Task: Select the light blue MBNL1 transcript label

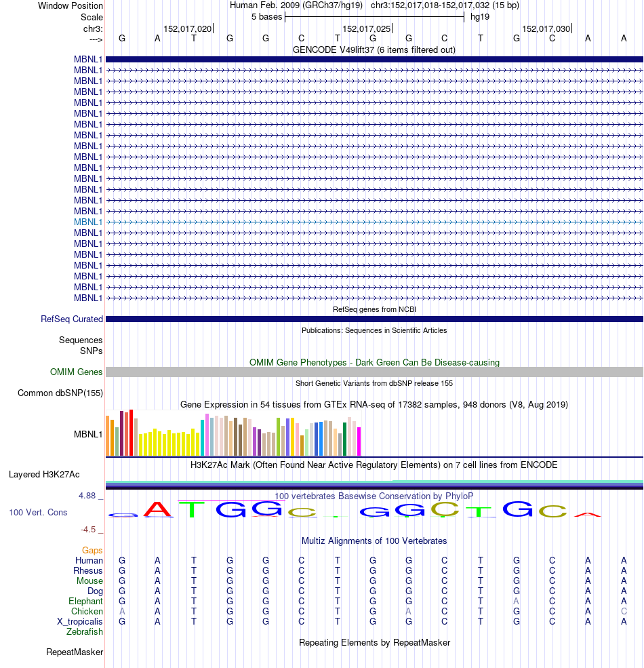Action: tap(88, 222)
